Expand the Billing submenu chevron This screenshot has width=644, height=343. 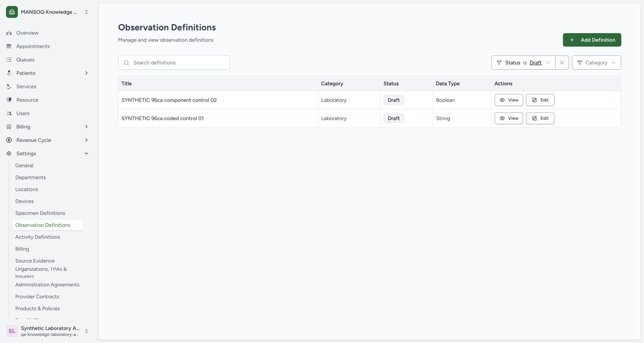pyautogui.click(x=86, y=127)
